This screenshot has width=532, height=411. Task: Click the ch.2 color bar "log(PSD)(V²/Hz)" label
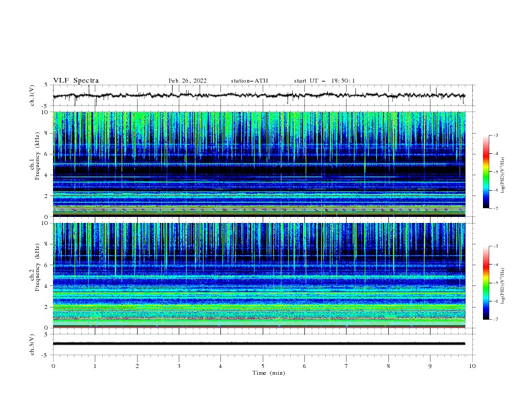point(503,286)
